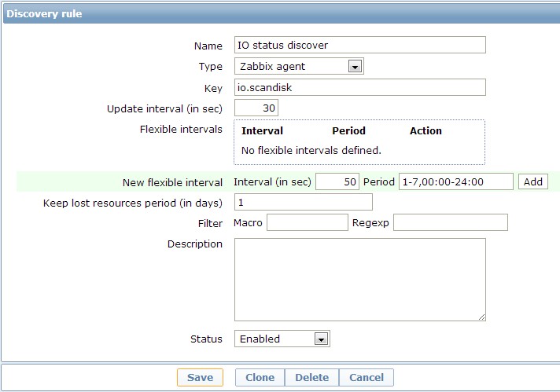
Task: Click the Update interval (in sec) label
Action: click(x=164, y=108)
